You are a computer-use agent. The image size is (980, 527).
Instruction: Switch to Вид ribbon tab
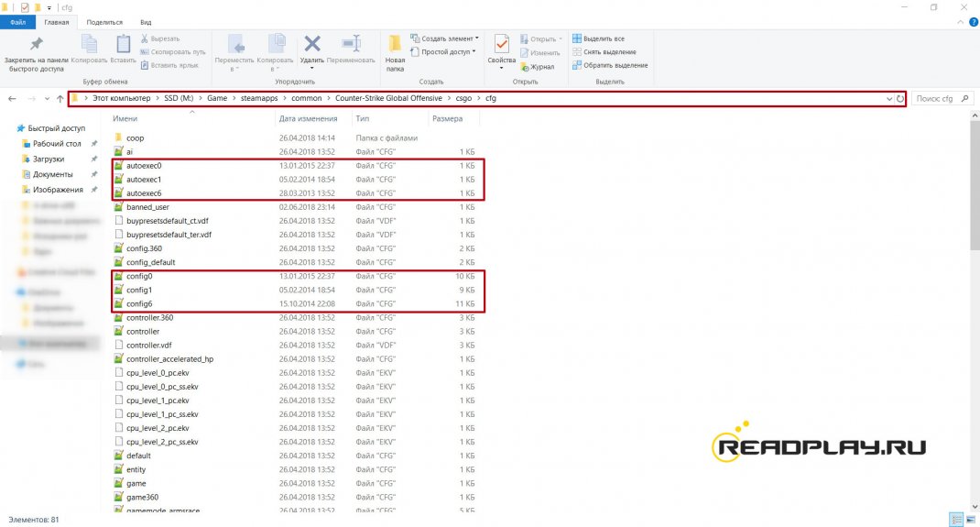click(146, 22)
